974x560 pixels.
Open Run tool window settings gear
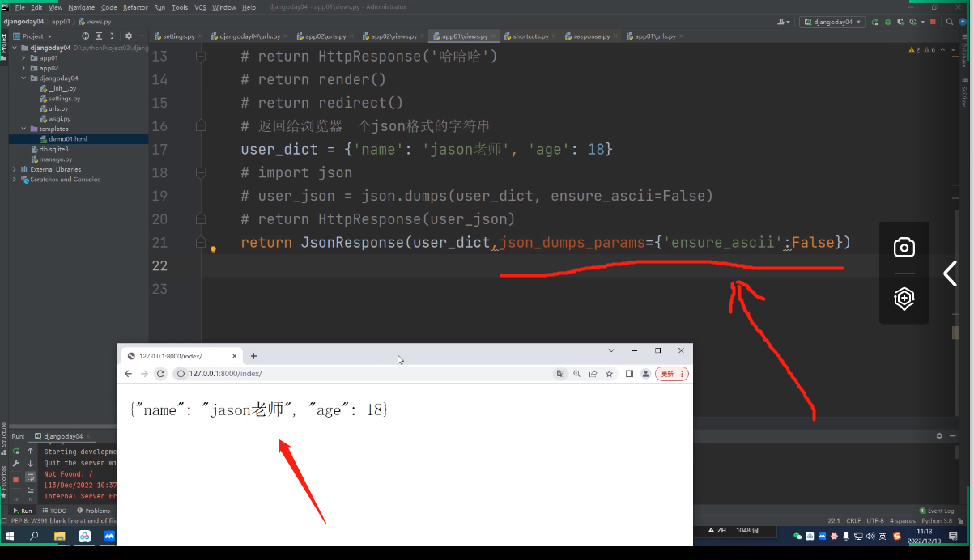pyautogui.click(x=940, y=436)
